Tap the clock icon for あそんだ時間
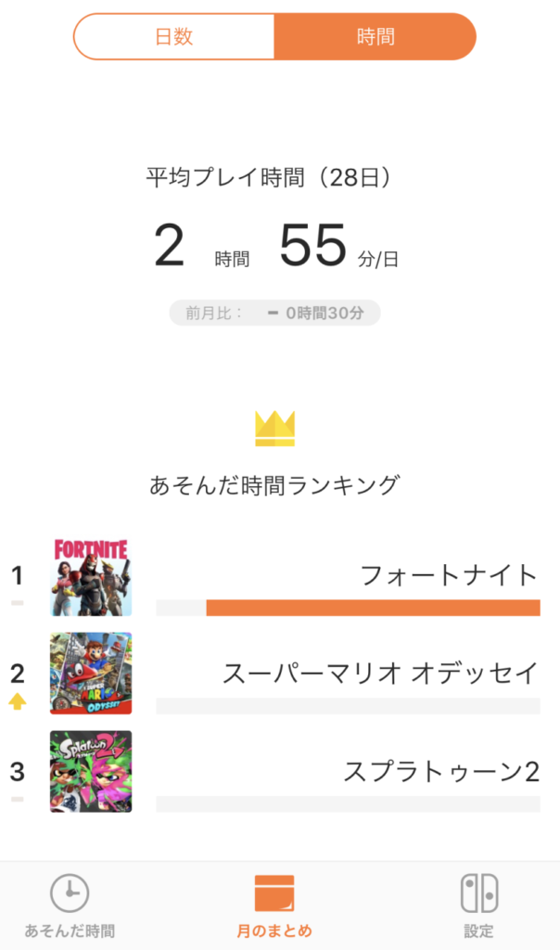This screenshot has width=560, height=950. click(70, 893)
